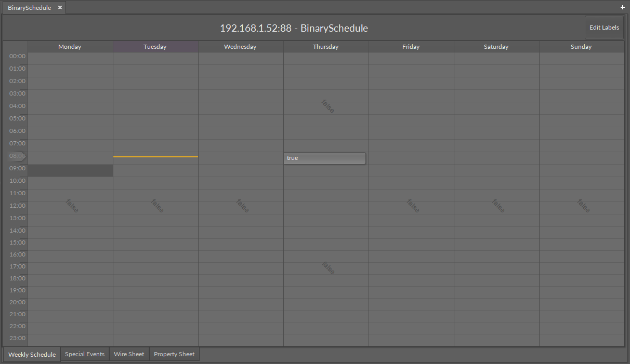Click the Saturday column header
Screen dimensions: 630x364
[x=496, y=46]
